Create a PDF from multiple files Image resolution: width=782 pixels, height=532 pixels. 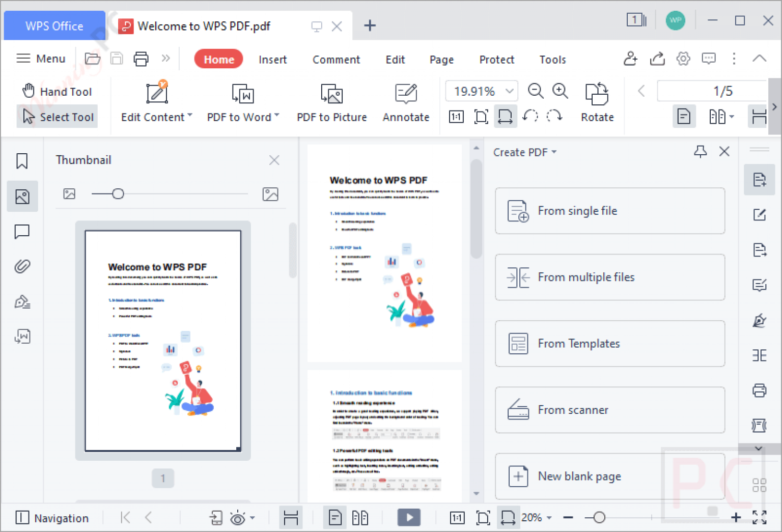(x=609, y=277)
